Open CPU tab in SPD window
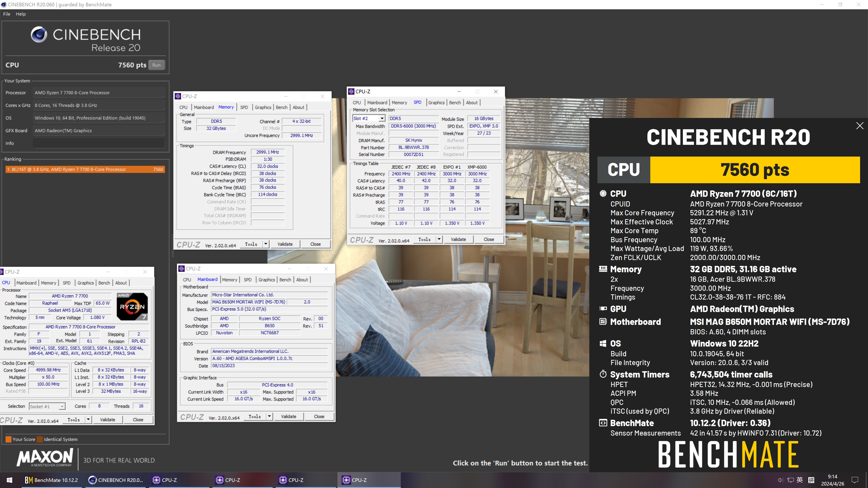The image size is (868, 488). [356, 103]
